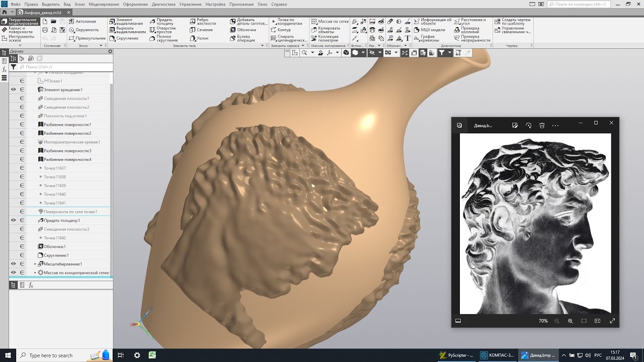This screenshot has height=362, width=644.
Task: Click Массив по сетке pattern tool
Action: [330, 22]
